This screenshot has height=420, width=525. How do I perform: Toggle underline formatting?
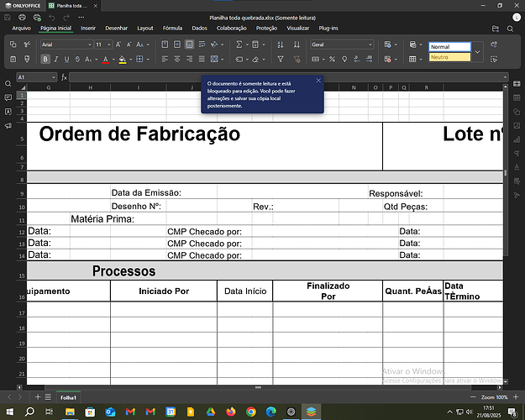click(69, 60)
